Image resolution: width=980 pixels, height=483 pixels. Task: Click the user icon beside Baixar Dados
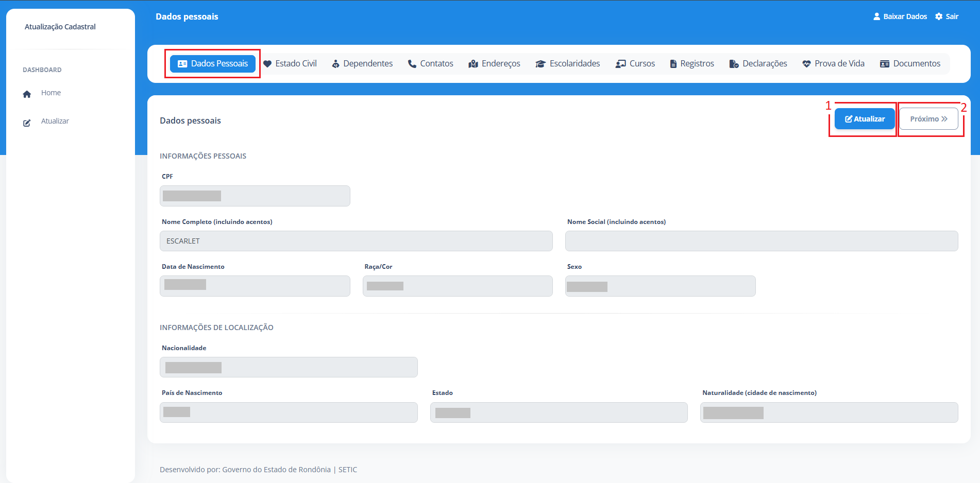(877, 16)
